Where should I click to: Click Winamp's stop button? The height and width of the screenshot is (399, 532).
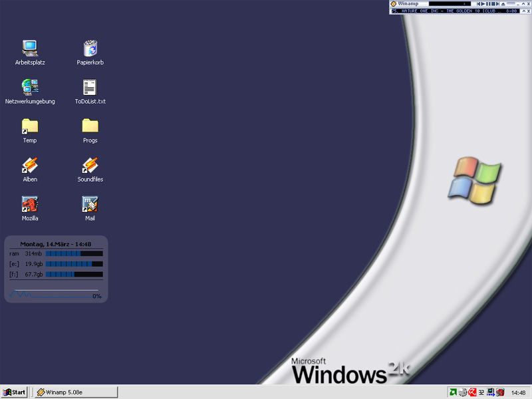click(x=493, y=4)
